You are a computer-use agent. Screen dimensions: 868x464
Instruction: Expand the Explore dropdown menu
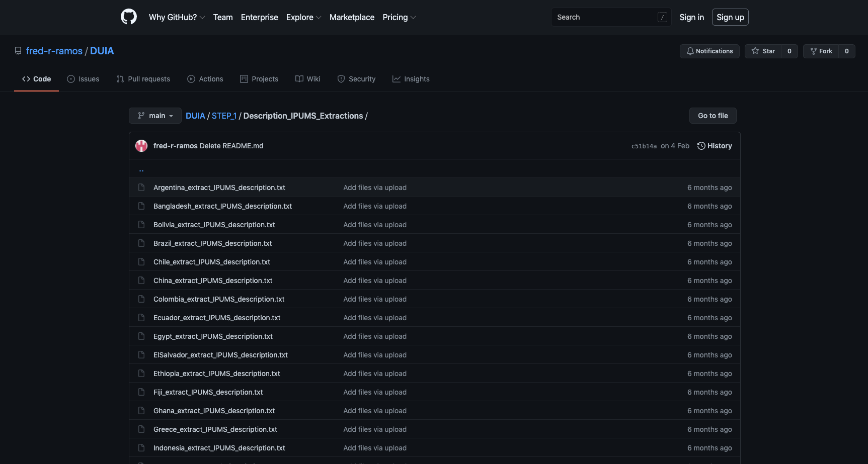303,17
